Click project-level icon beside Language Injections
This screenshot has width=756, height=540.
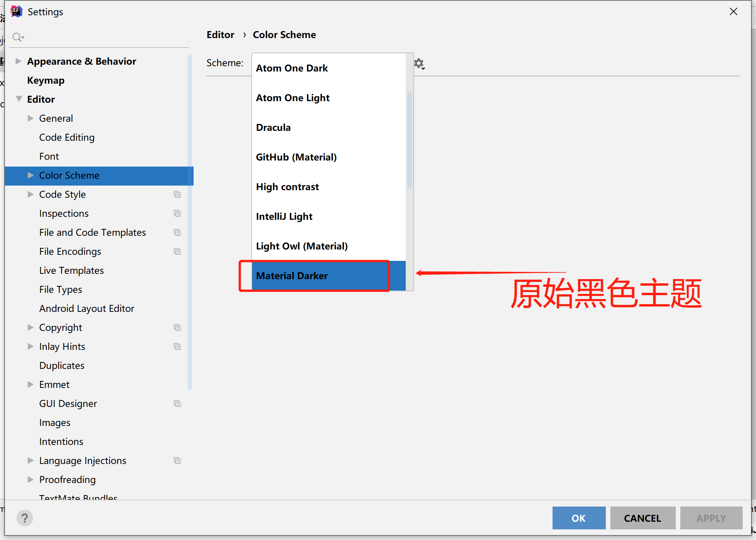(177, 461)
